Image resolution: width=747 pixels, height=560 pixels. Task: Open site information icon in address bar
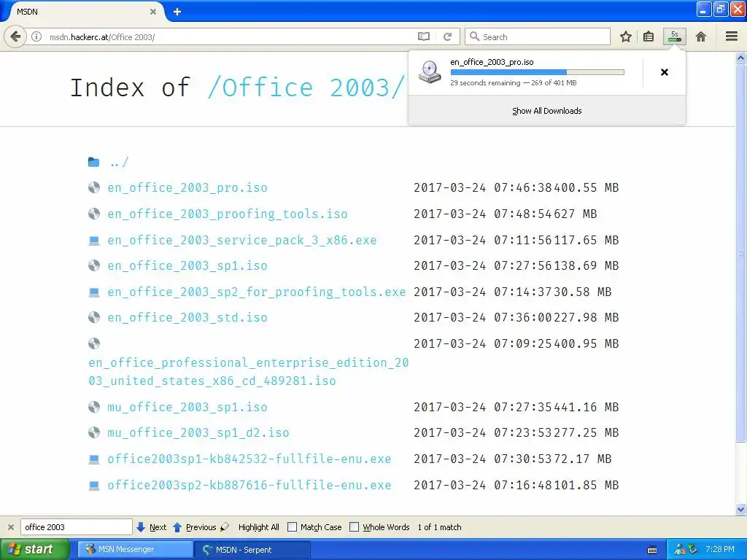pos(36,36)
